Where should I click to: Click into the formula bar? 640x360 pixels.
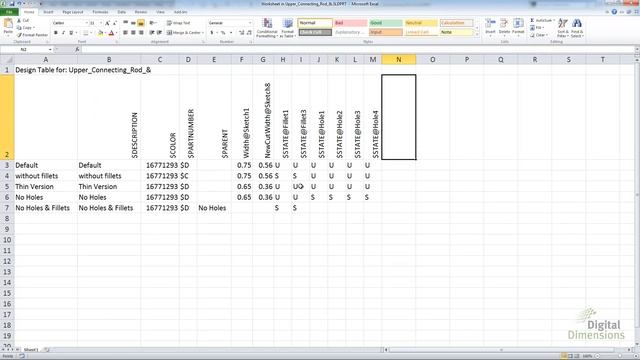(x=357, y=49)
